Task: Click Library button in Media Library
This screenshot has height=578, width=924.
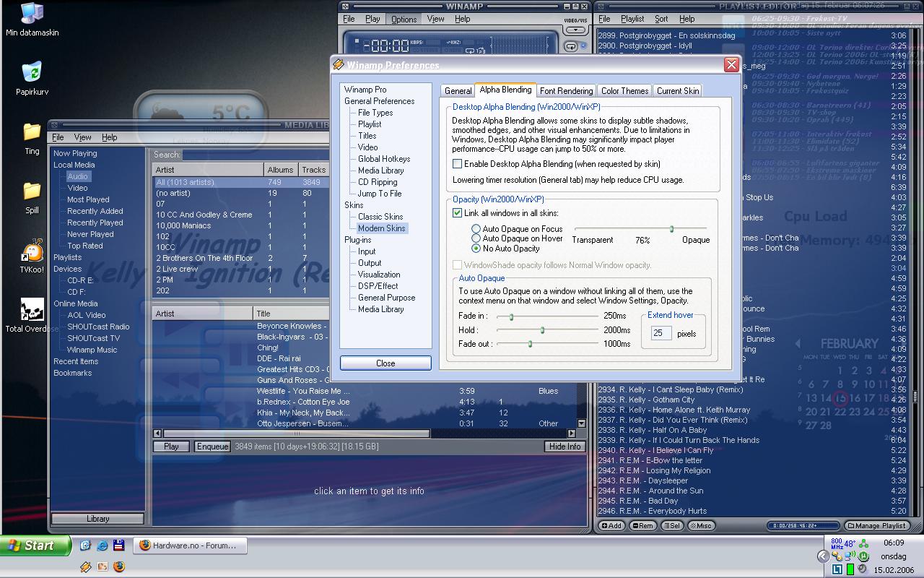Action: [98, 519]
